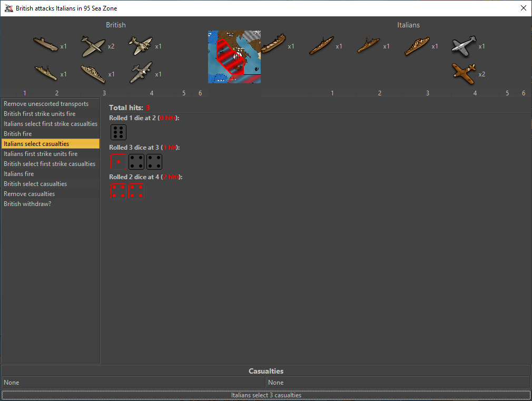Image resolution: width=532 pixels, height=401 pixels.
Task: Click British column header 5
Action: point(184,93)
